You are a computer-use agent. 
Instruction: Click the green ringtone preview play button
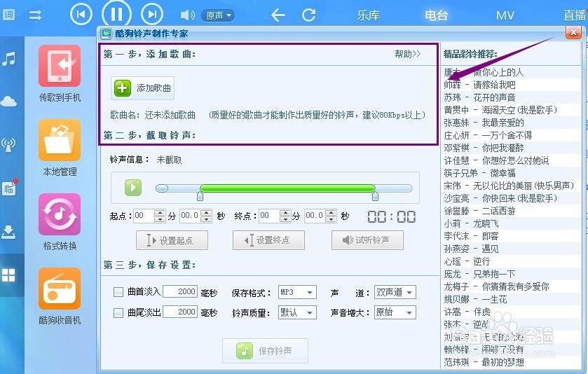(133, 188)
